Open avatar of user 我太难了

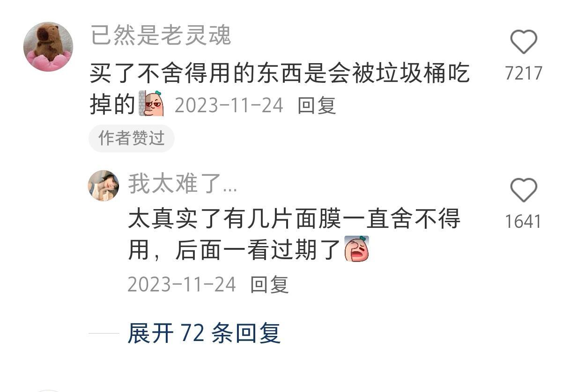[104, 186]
